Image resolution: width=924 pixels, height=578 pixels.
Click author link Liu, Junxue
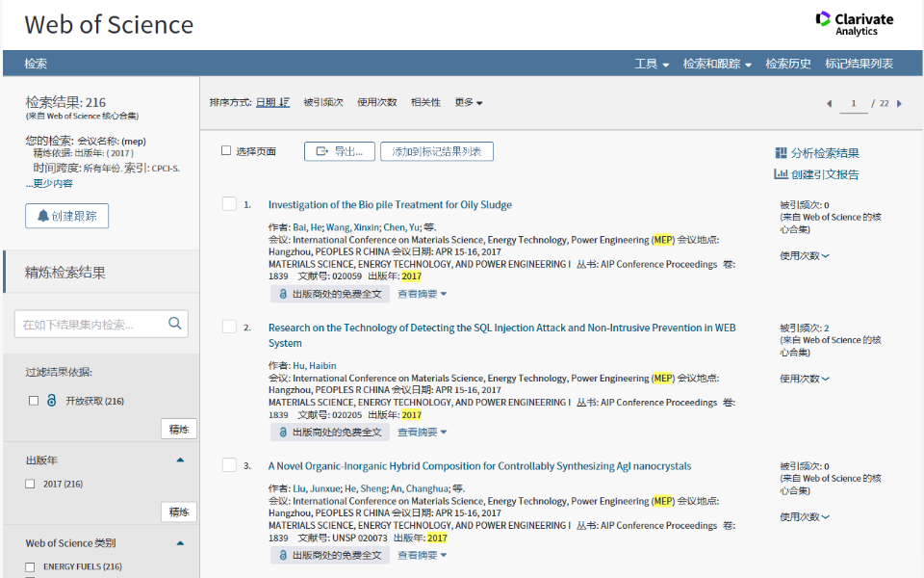(317, 488)
